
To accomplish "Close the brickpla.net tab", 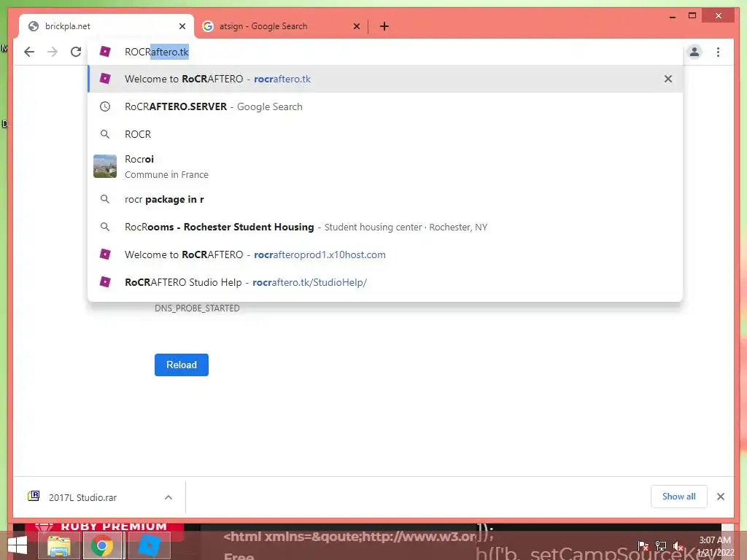I will [x=182, y=26].
